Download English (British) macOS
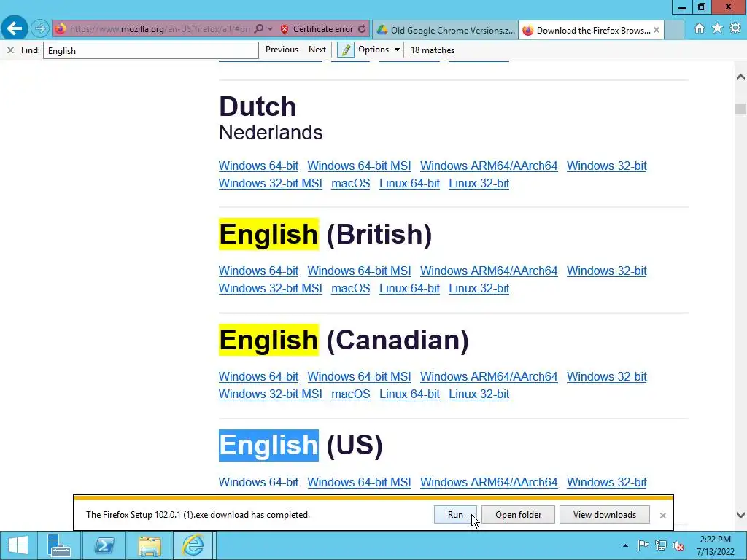The image size is (747, 560). (351, 288)
